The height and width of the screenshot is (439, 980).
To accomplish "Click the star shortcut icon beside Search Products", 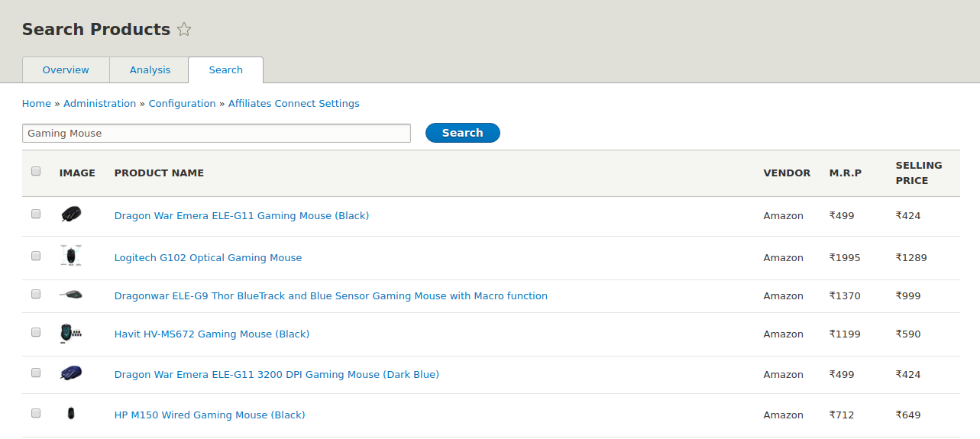I will [184, 30].
